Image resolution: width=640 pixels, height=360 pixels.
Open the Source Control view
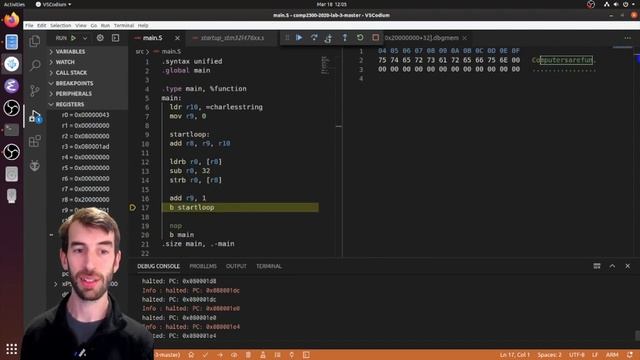click(35, 91)
